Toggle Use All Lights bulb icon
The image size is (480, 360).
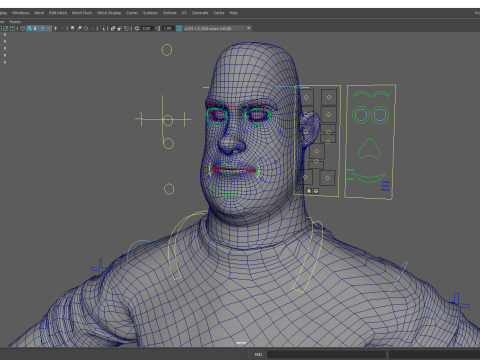pos(72,28)
